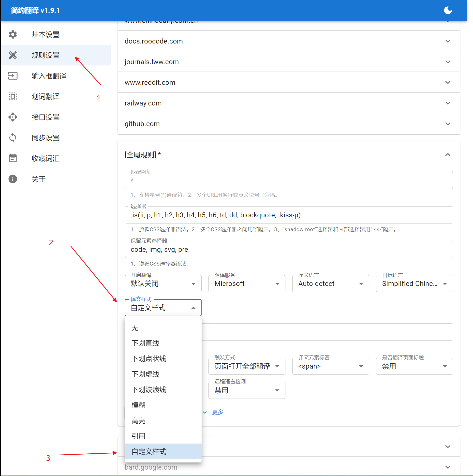Choose 高亮 translation style option
The height and width of the screenshot is (476, 473).
pos(138,421)
